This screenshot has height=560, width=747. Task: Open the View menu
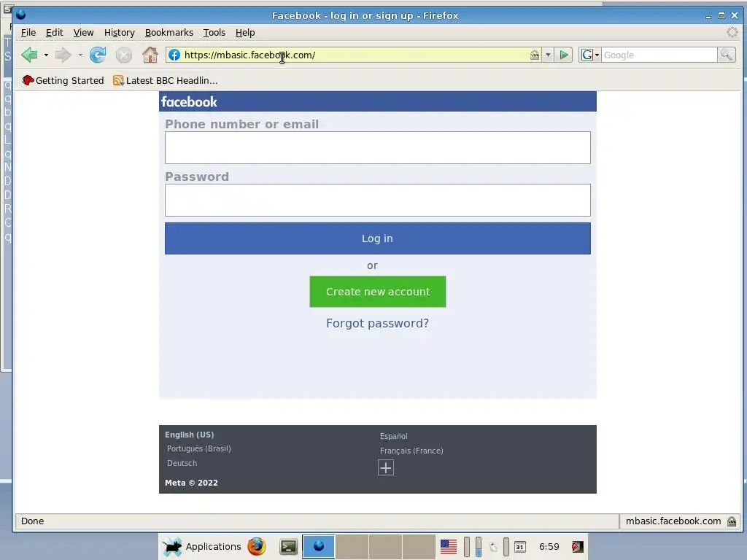(x=83, y=32)
